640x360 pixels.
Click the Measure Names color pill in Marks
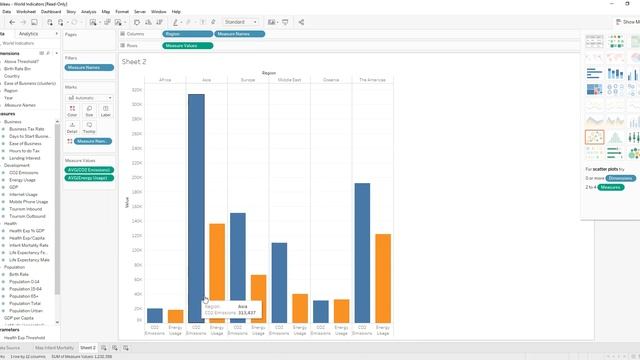click(93, 141)
